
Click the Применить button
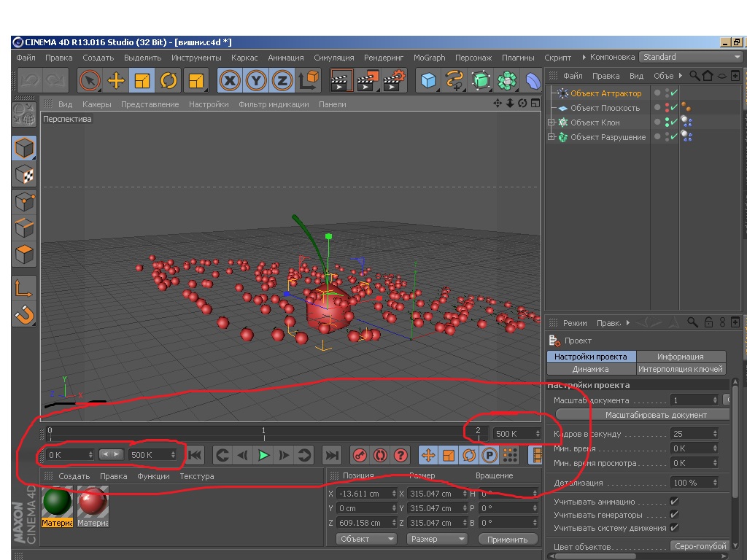508,539
